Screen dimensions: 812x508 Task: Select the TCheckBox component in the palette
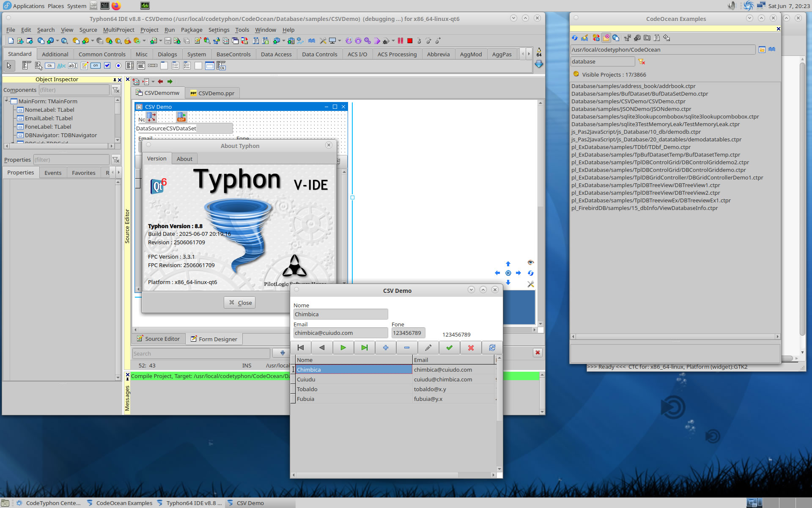[x=107, y=66]
